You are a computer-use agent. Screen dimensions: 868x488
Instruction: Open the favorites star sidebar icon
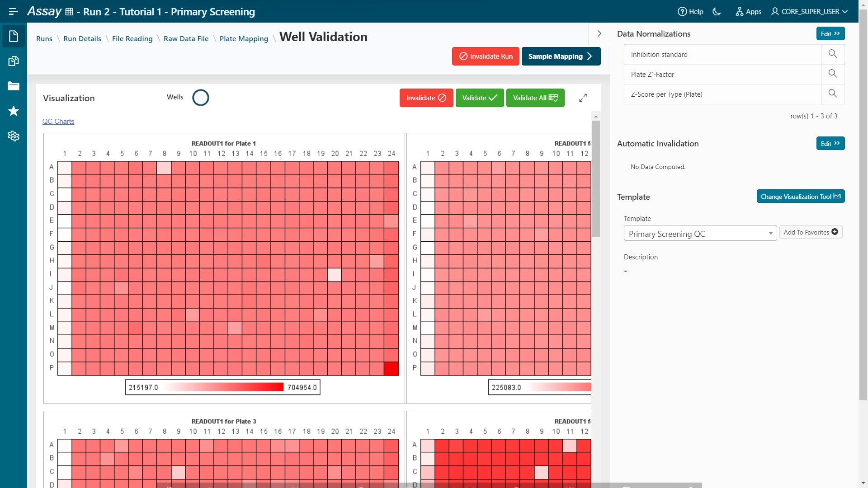[x=14, y=111]
